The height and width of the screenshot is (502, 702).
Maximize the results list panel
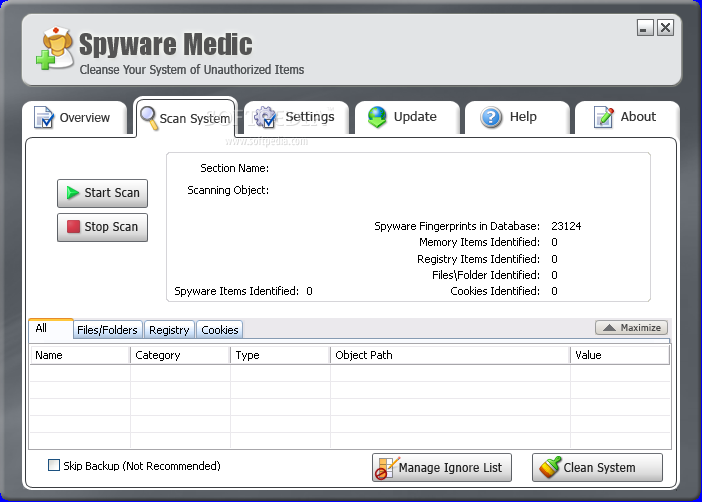631,328
